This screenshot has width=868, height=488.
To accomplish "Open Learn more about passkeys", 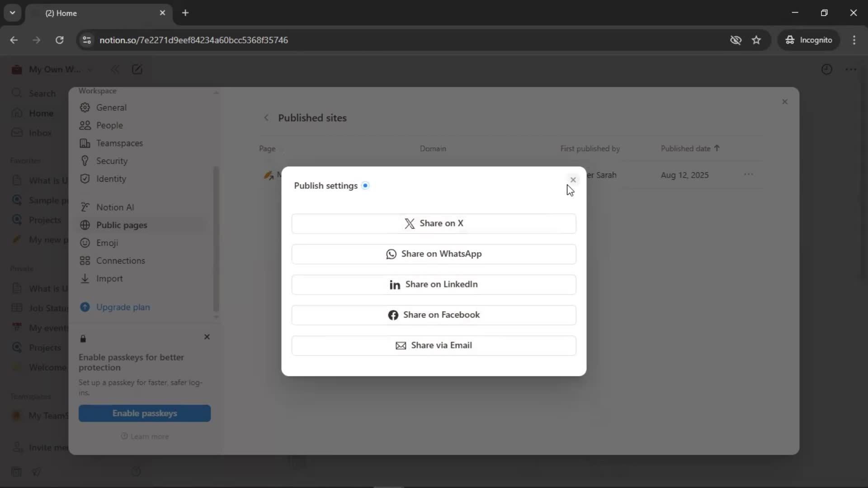I will [x=145, y=436].
